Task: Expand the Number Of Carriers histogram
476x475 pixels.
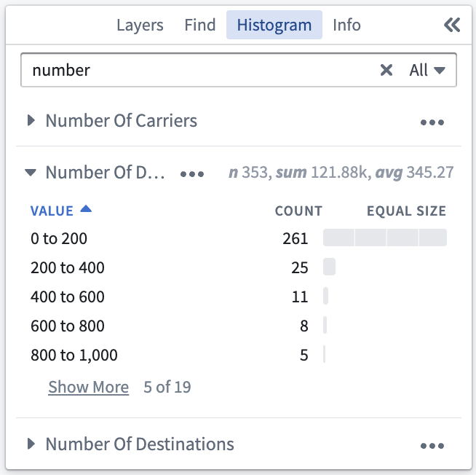Action: 31,120
